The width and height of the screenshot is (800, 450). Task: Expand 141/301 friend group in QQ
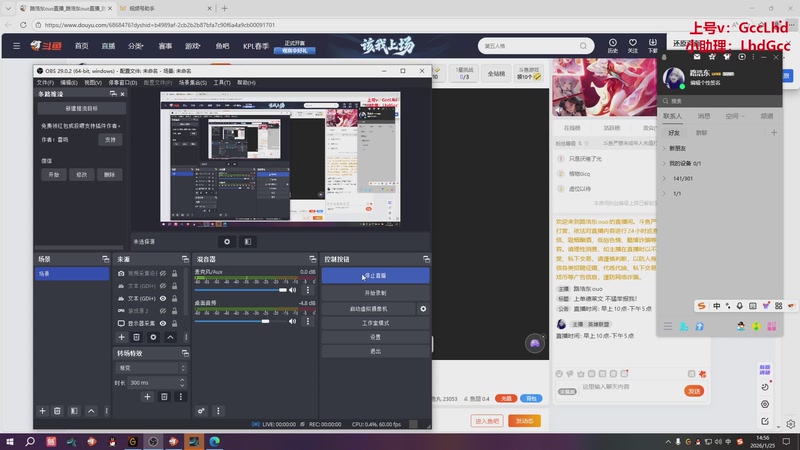(x=664, y=179)
